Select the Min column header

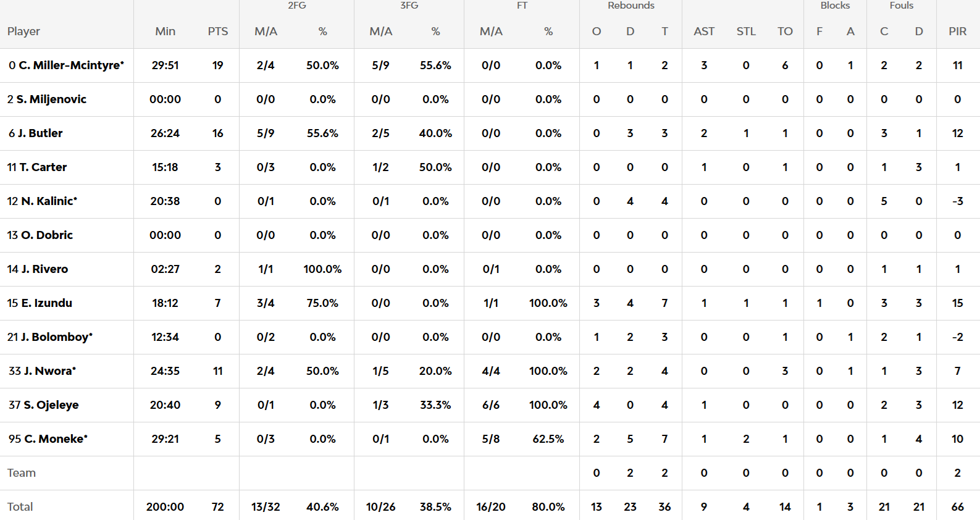click(x=165, y=31)
